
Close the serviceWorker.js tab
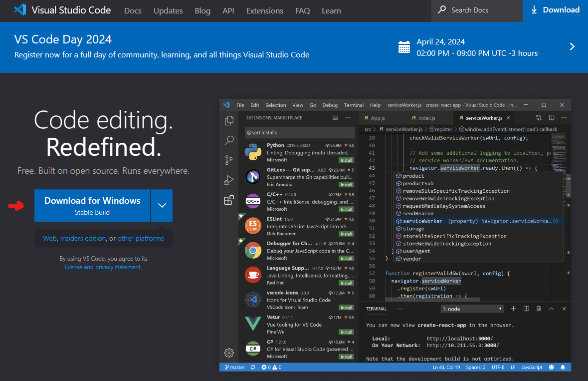click(508, 118)
